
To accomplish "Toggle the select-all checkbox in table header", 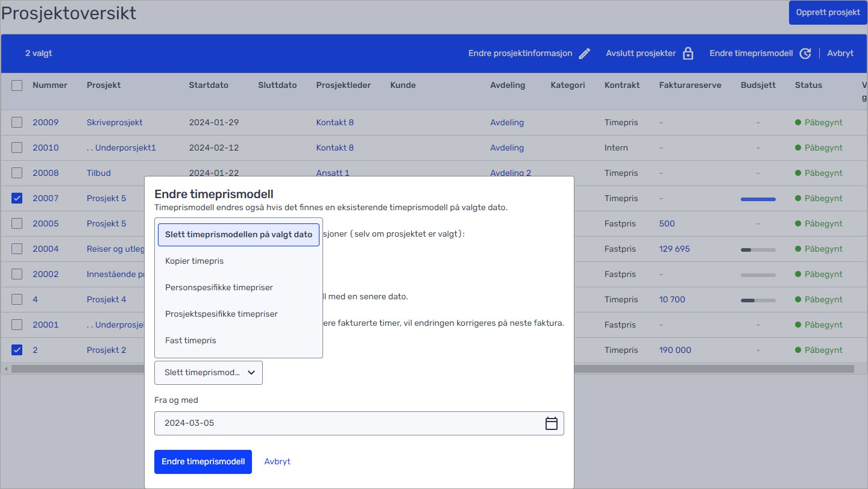I will click(17, 86).
